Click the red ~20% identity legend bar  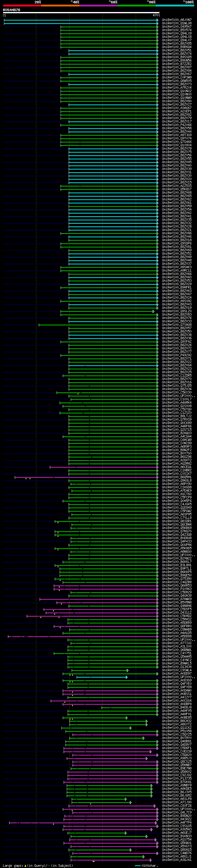pyautogui.click(x=22, y=6)
